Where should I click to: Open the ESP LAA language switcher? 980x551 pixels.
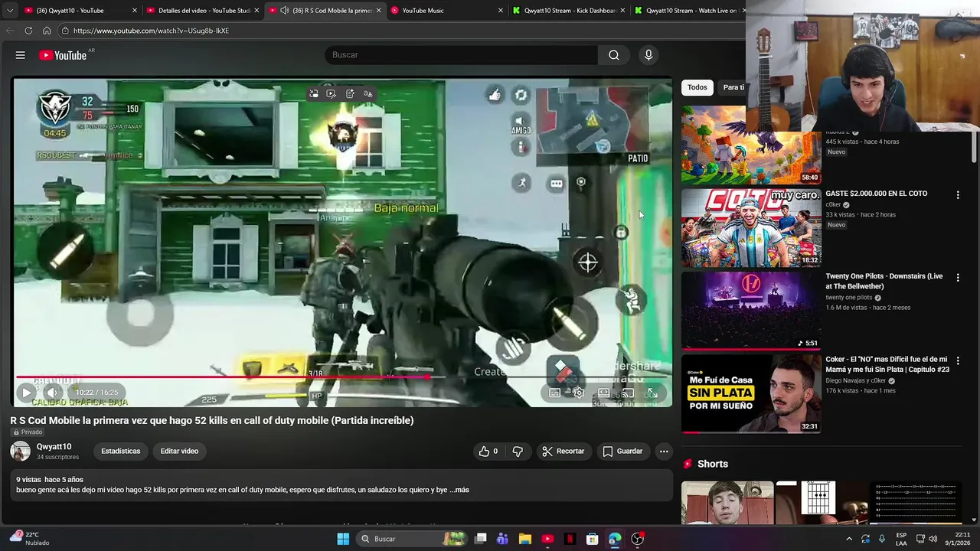(x=901, y=539)
